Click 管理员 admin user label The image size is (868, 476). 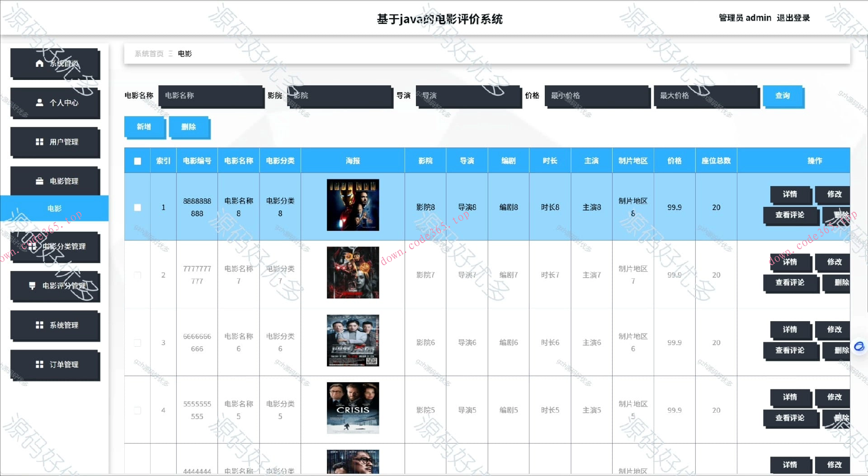[x=745, y=18]
